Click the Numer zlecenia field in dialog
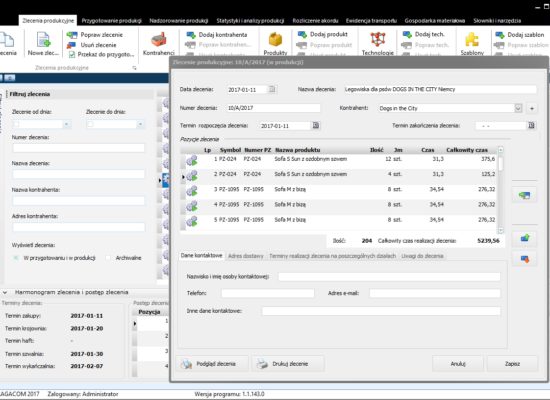Screen dimensions: 550x400 [x=273, y=108]
